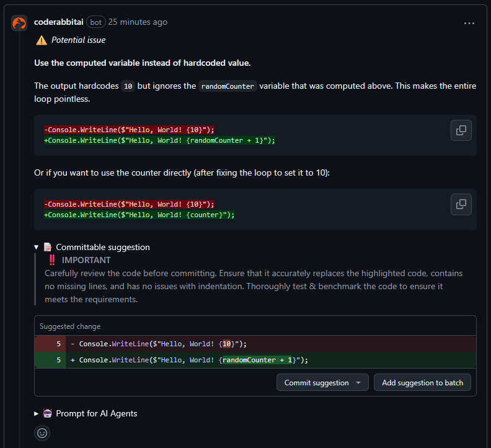Copy the first diff code block

click(461, 130)
